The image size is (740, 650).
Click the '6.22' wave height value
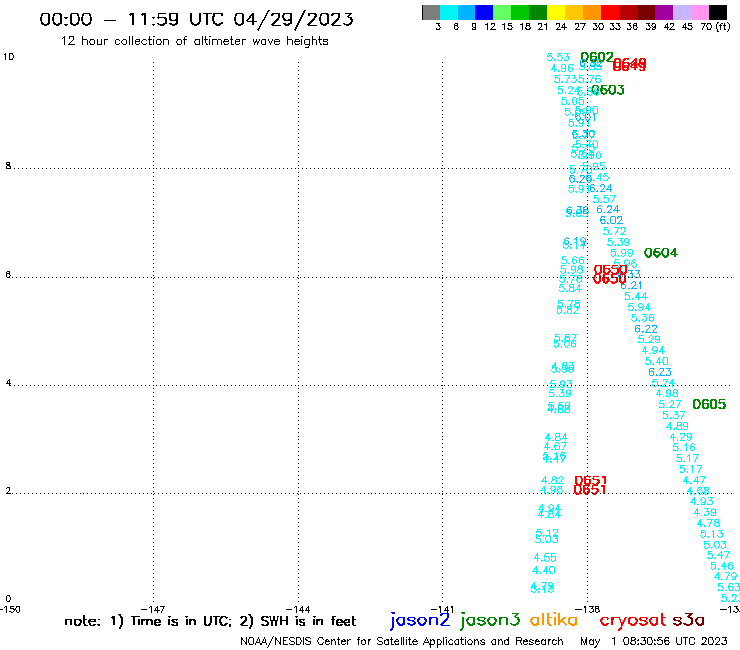tap(646, 329)
